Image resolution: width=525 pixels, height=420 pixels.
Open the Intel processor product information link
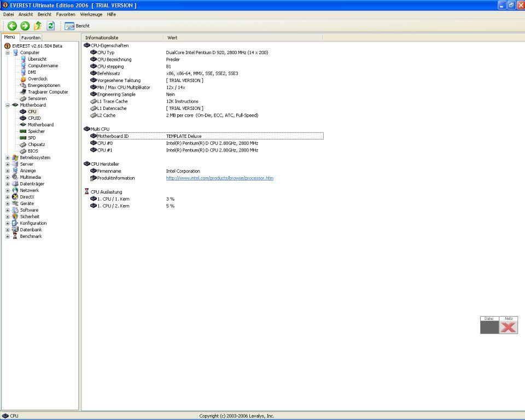[x=220, y=178]
